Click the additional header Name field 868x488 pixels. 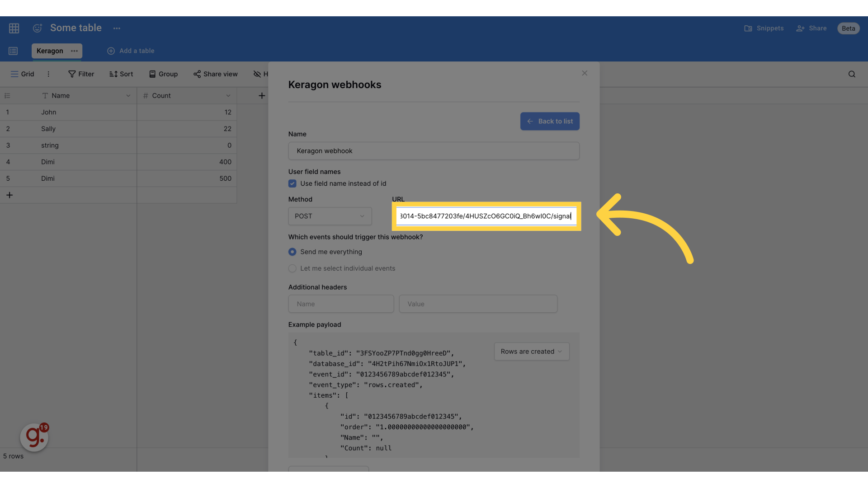pos(341,304)
